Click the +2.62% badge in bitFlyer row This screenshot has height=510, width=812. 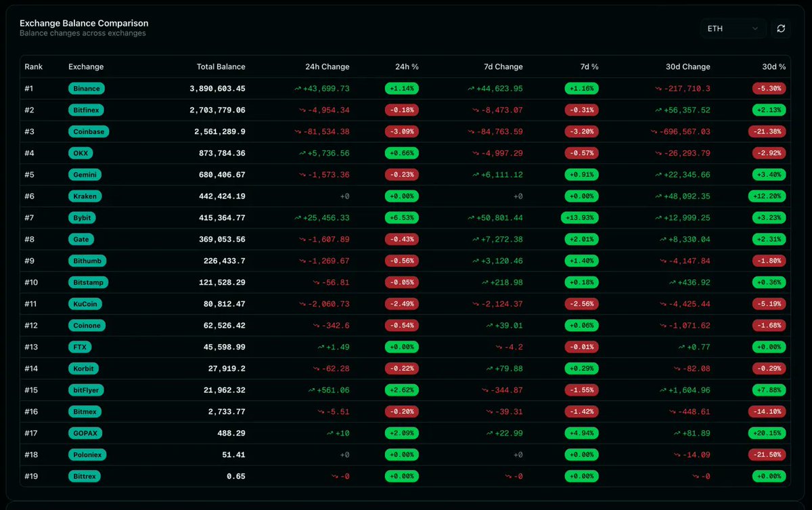(402, 390)
